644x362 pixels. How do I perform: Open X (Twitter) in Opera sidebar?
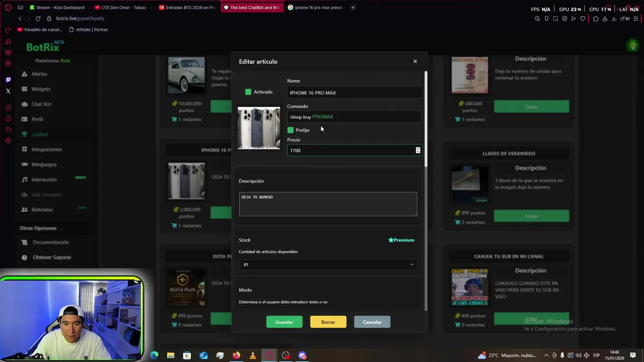click(x=8, y=91)
